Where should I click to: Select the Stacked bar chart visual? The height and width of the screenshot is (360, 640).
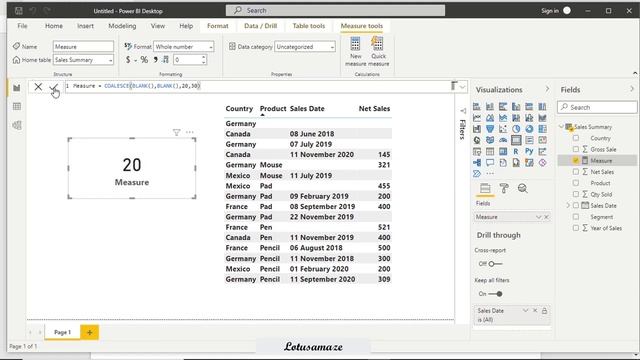(477, 107)
